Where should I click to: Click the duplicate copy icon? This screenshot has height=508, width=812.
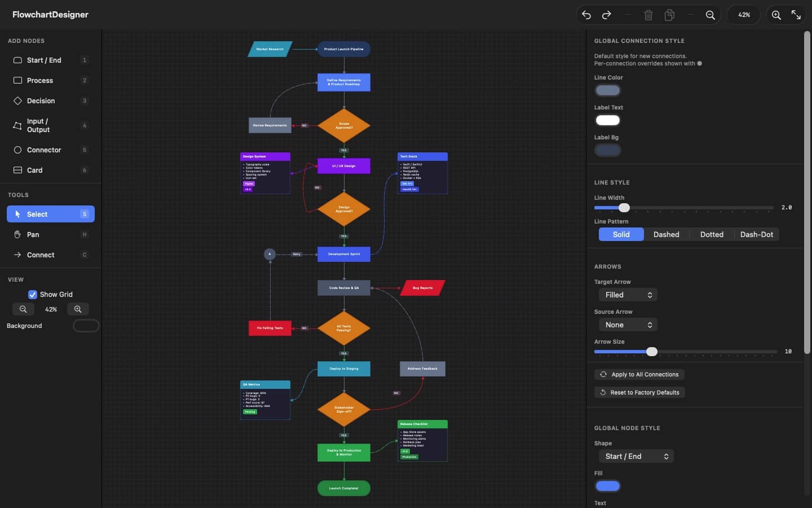669,15
